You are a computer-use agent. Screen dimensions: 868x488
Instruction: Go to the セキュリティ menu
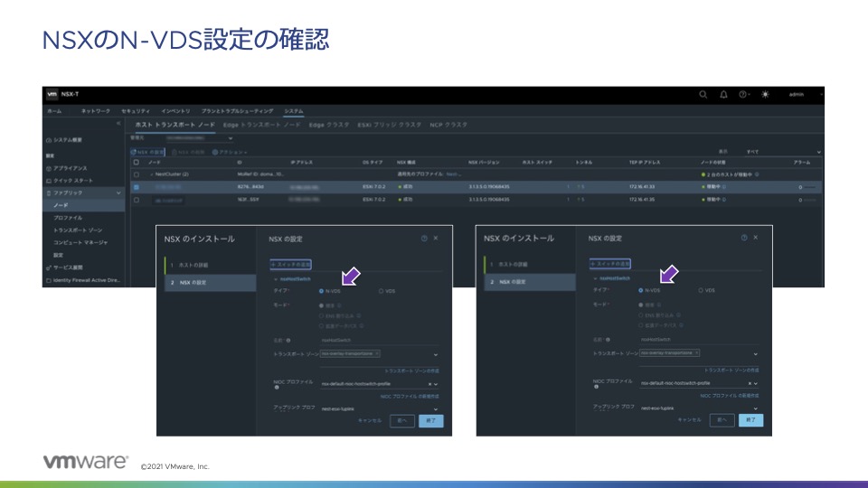(x=136, y=111)
